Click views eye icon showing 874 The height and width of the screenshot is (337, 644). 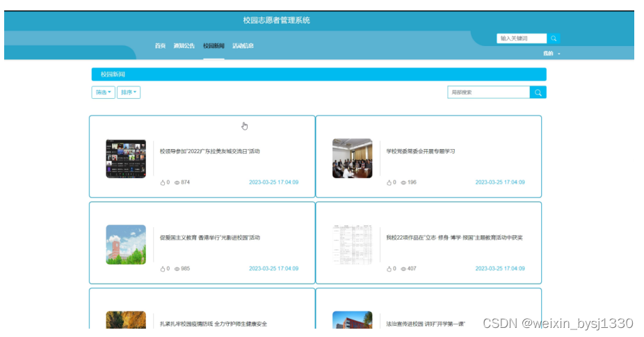tap(177, 182)
